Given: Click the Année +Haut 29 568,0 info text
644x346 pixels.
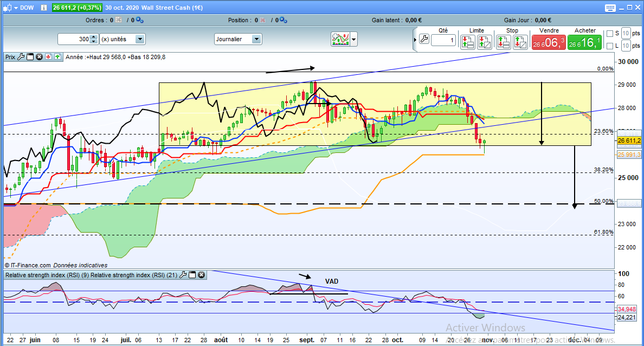Looking at the screenshot, I should point(115,57).
